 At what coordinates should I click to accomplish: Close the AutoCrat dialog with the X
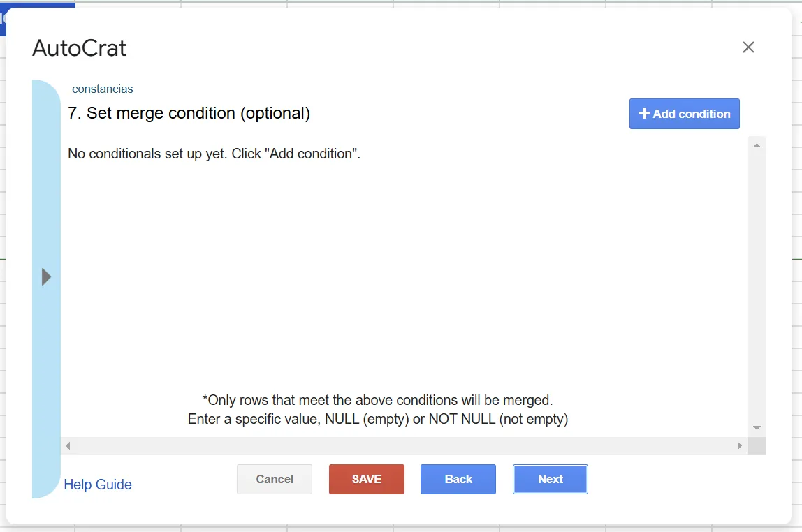coord(748,47)
